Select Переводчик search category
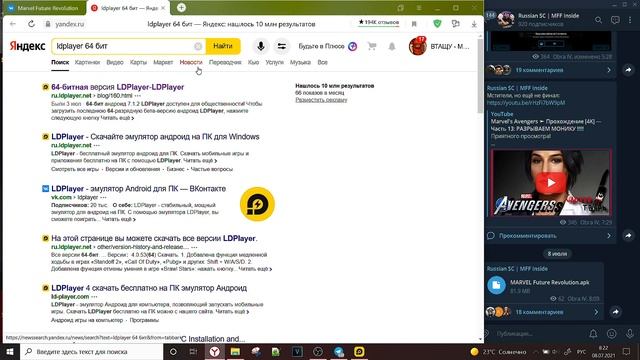Image resolution: width=640 pixels, height=360 pixels. coord(225,62)
